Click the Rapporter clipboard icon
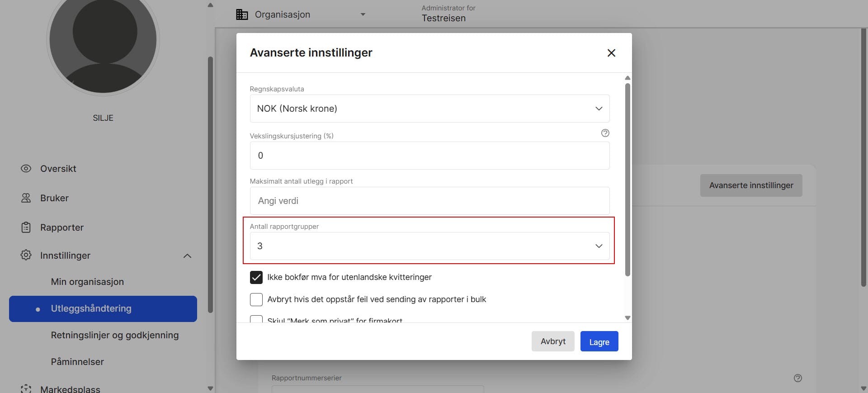The image size is (868, 393). pos(26,227)
